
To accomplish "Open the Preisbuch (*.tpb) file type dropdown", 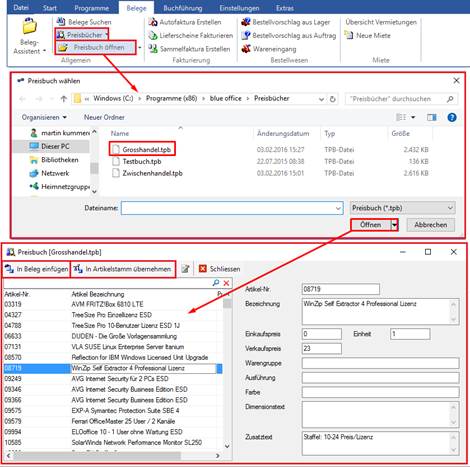I will 403,208.
